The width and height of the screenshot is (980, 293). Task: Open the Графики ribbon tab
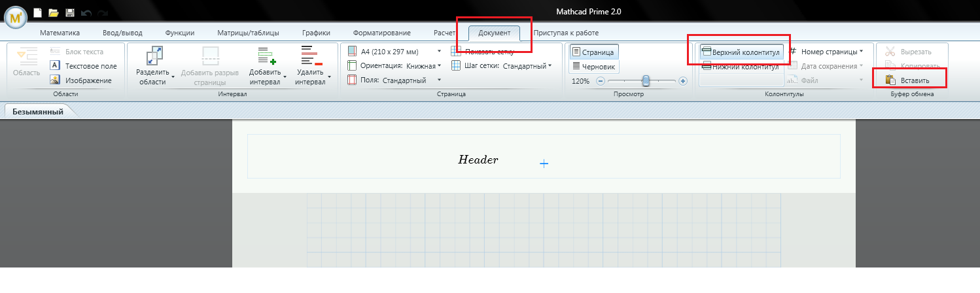click(x=316, y=33)
